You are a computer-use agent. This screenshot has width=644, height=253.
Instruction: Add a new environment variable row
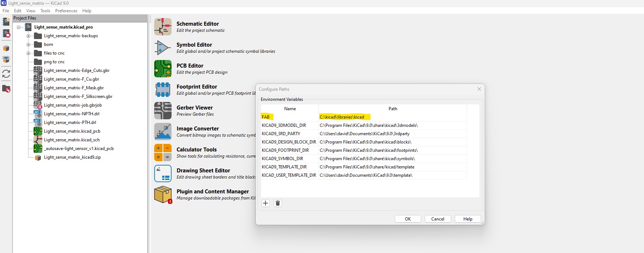265,203
